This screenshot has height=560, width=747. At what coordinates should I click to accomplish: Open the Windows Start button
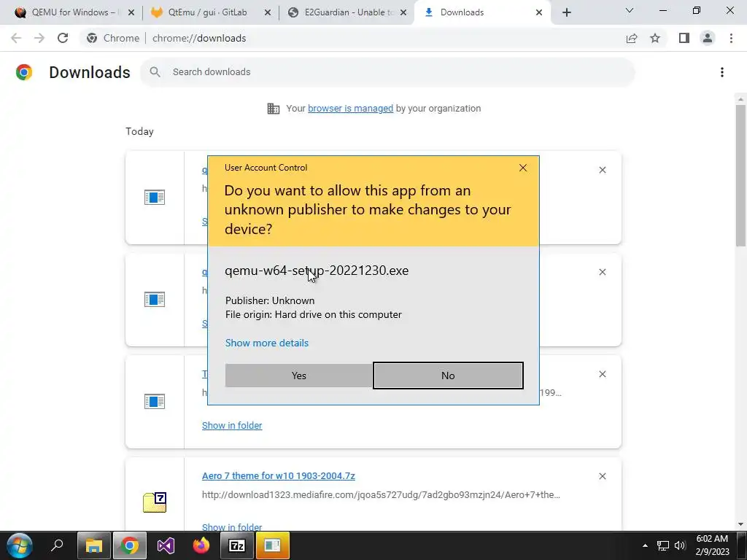point(20,545)
